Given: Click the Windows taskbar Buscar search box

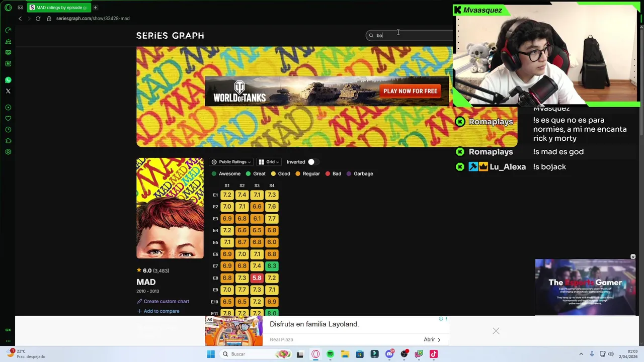Looking at the screenshot, I should pos(256,354).
